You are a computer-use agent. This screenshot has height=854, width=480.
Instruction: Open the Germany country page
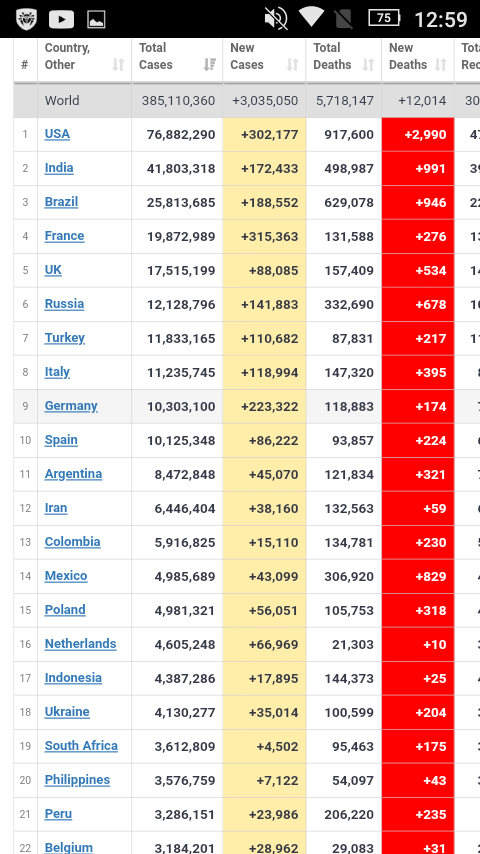pyautogui.click(x=71, y=406)
